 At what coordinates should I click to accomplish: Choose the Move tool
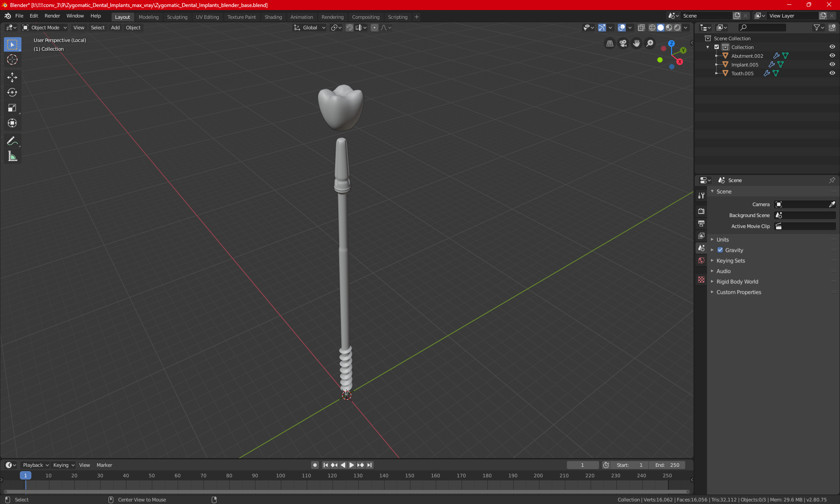coord(12,77)
